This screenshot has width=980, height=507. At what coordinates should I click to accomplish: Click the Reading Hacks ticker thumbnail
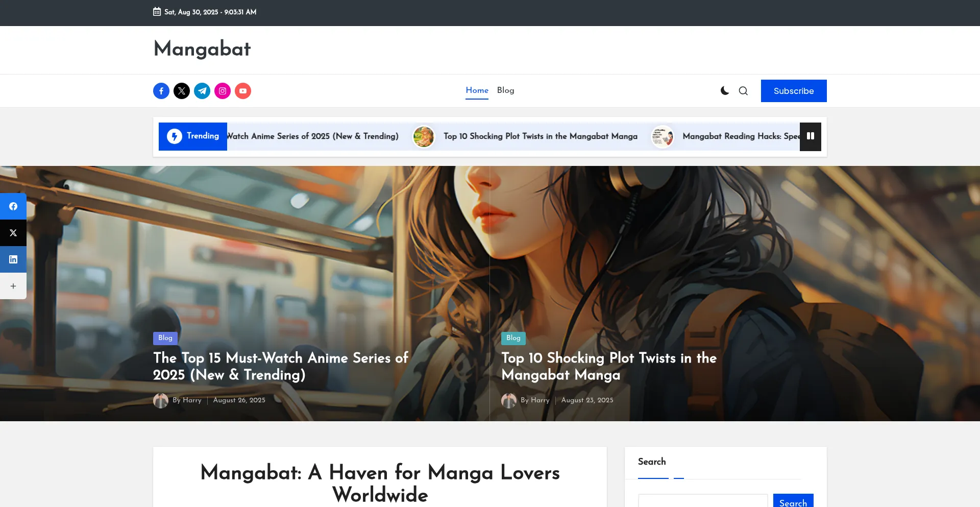[663, 136]
